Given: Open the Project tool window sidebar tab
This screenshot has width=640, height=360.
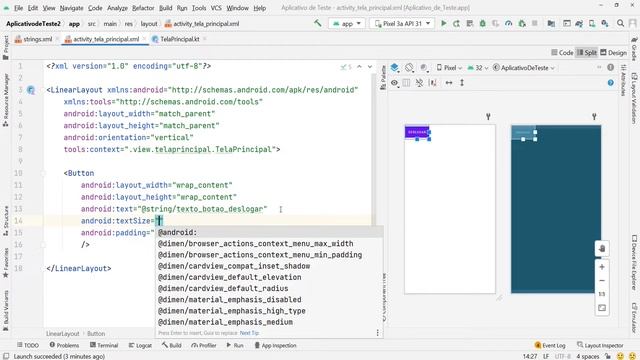Looking at the screenshot, I should (6, 47).
